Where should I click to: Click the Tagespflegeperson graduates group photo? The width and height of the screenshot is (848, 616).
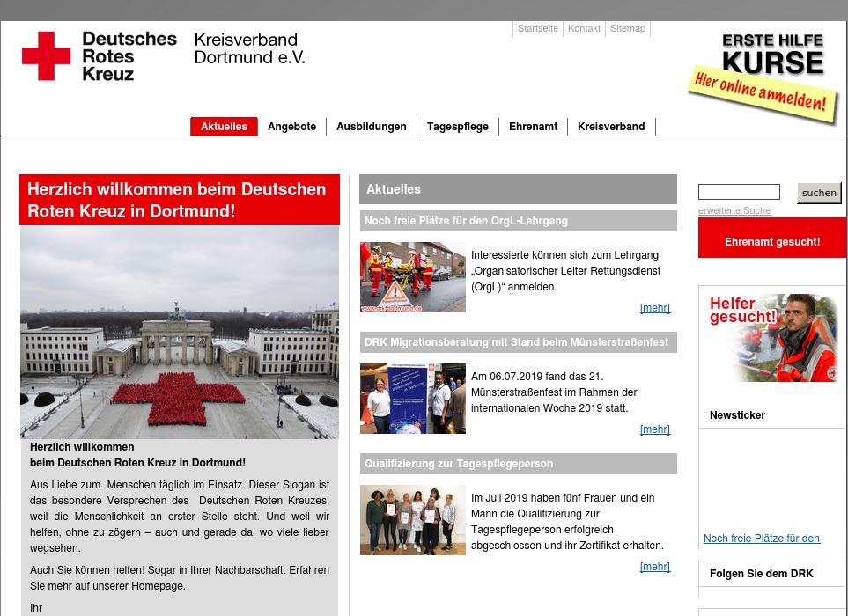[412, 519]
